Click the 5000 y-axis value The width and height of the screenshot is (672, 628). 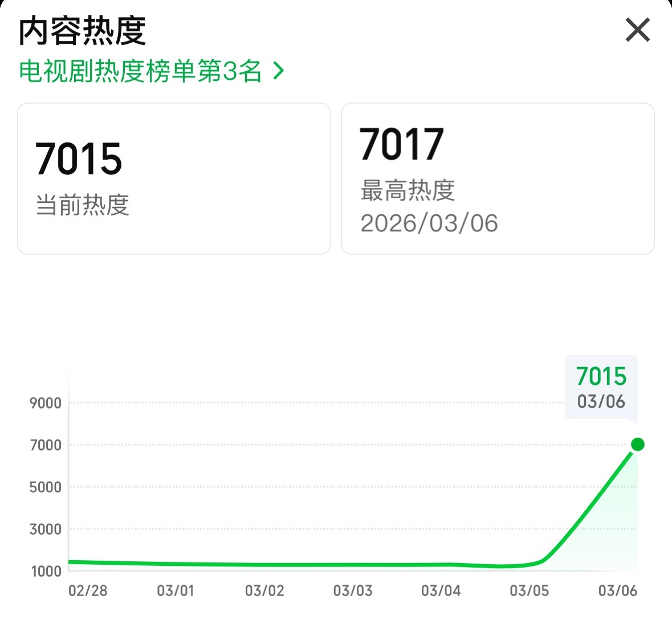click(46, 487)
